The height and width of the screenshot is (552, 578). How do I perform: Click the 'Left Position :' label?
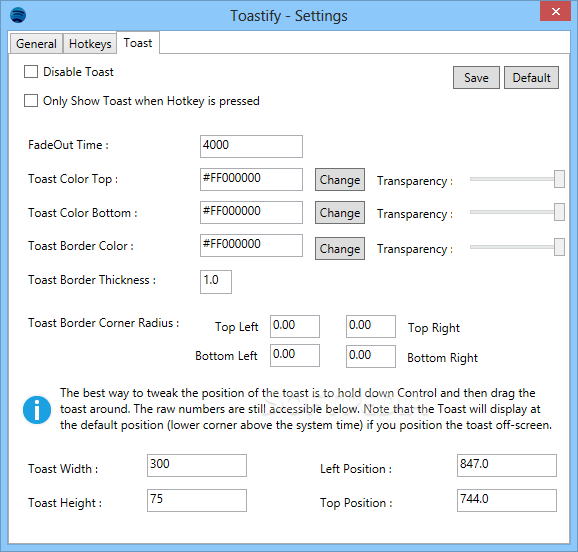(x=356, y=469)
